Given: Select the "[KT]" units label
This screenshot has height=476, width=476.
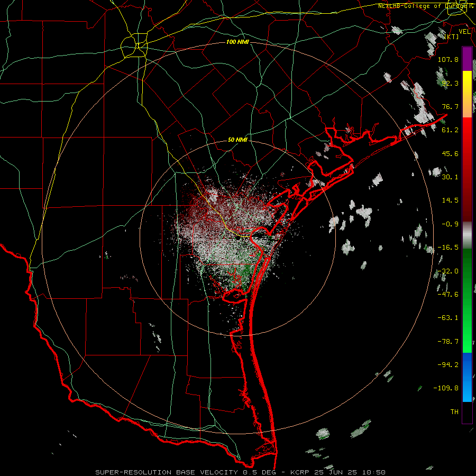Looking at the screenshot, I should [x=452, y=36].
